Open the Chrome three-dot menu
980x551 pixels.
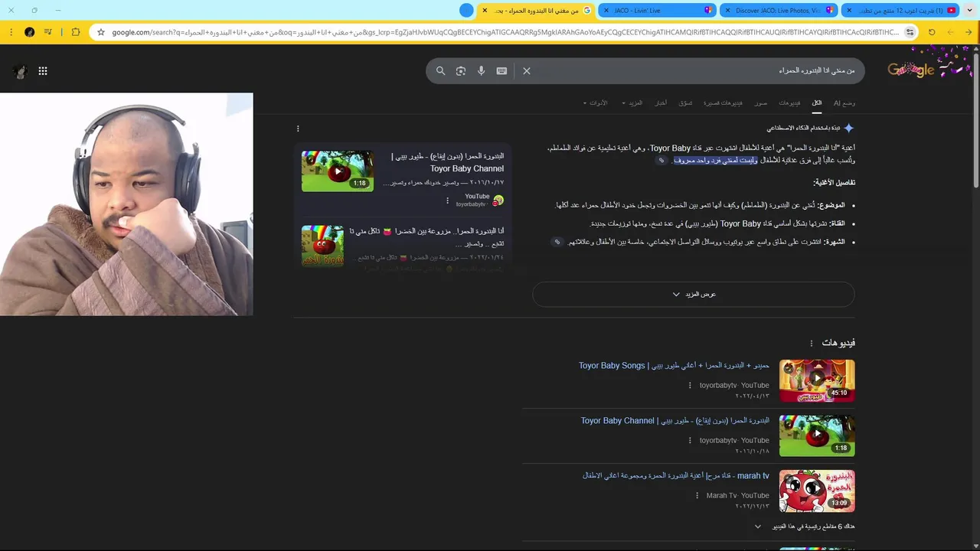(11, 32)
